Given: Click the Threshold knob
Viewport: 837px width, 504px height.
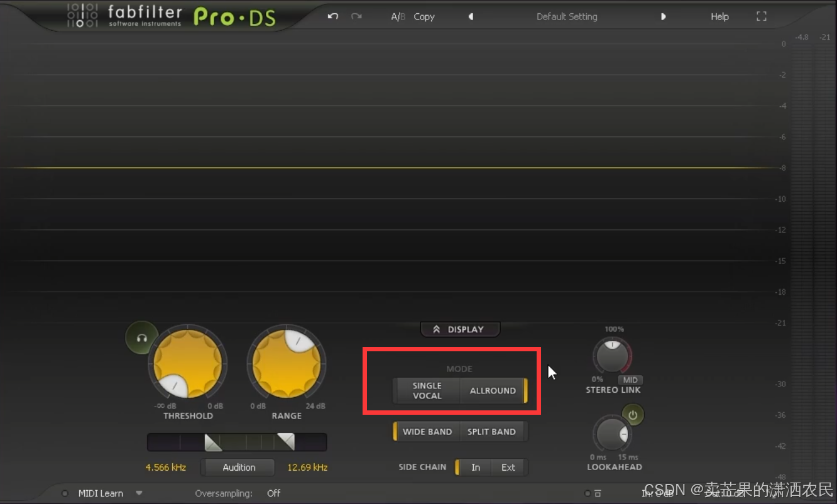Looking at the screenshot, I should tap(188, 364).
